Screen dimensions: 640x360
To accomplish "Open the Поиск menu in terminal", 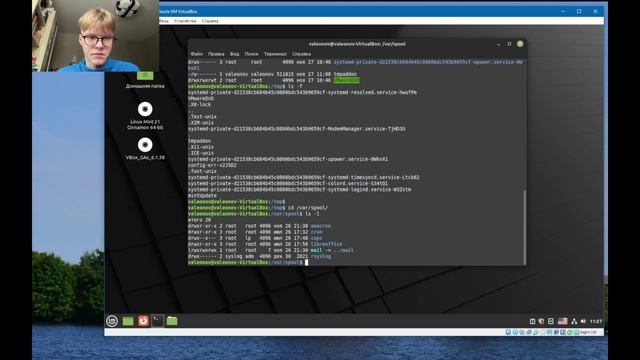I will [x=251, y=54].
